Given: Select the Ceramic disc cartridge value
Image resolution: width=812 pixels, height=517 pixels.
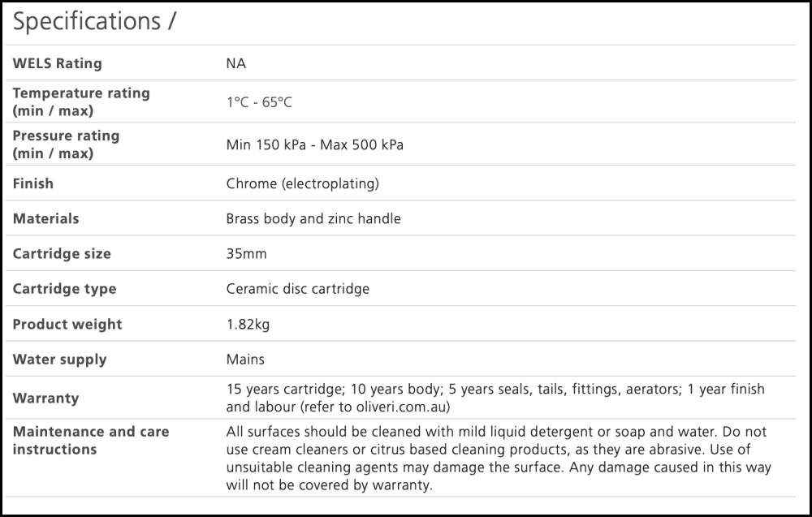Looking at the screenshot, I should [297, 289].
